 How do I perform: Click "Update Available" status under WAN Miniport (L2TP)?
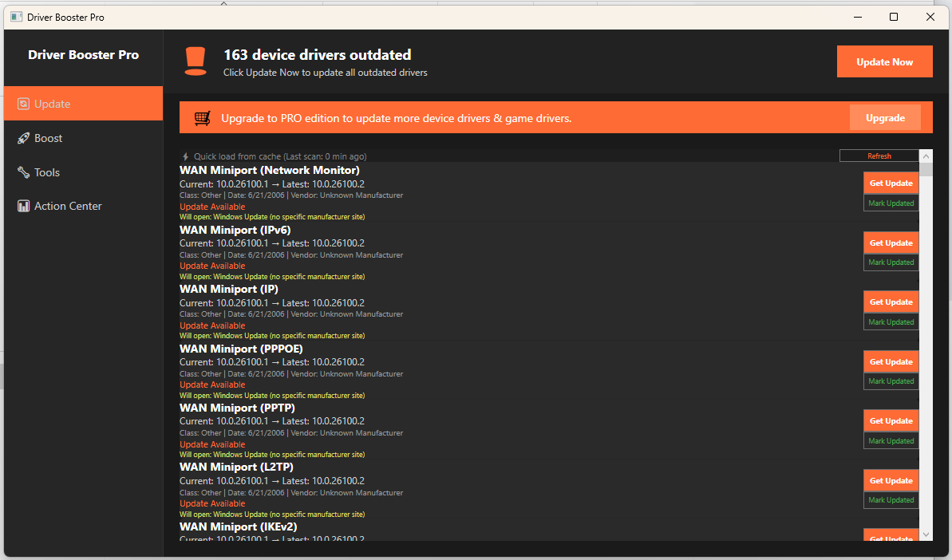click(x=212, y=503)
